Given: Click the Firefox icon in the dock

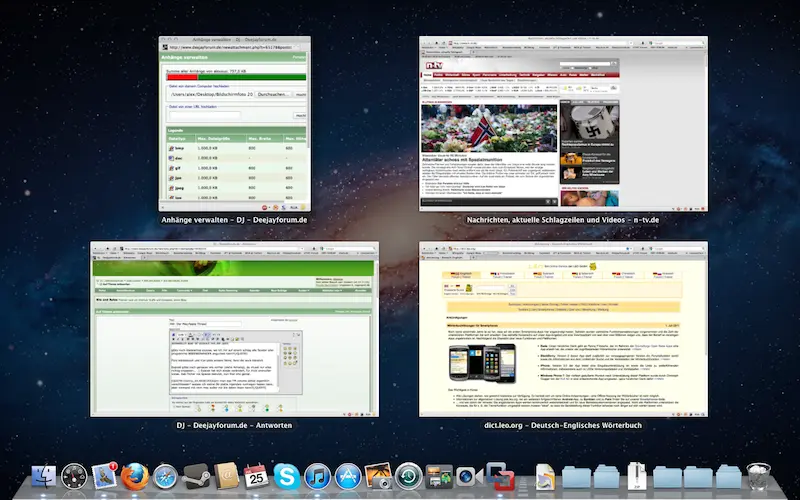Looking at the screenshot, I should coord(136,477).
